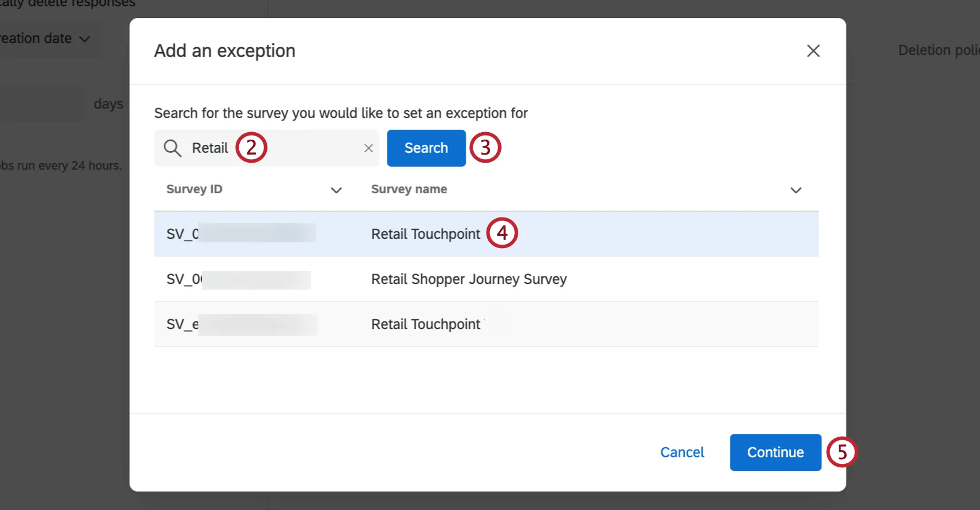Click the second row's SV_0 ID cell
980x510 pixels.
[183, 279]
